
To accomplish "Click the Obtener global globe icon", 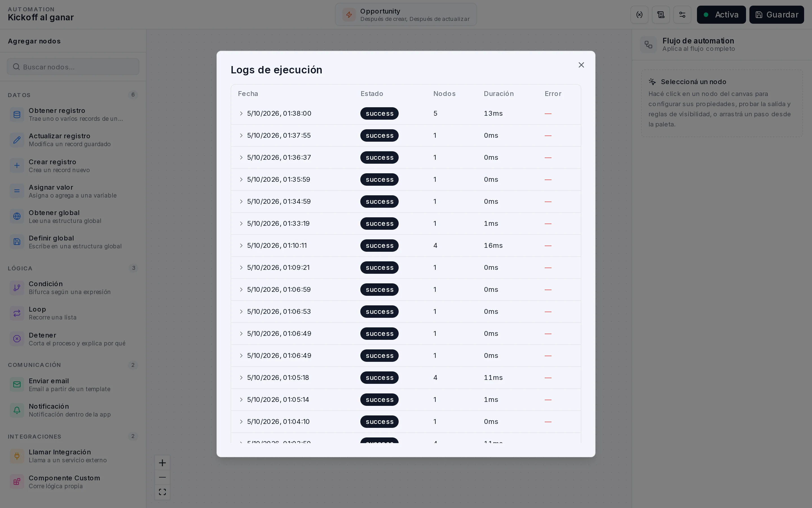I will pyautogui.click(x=17, y=216).
